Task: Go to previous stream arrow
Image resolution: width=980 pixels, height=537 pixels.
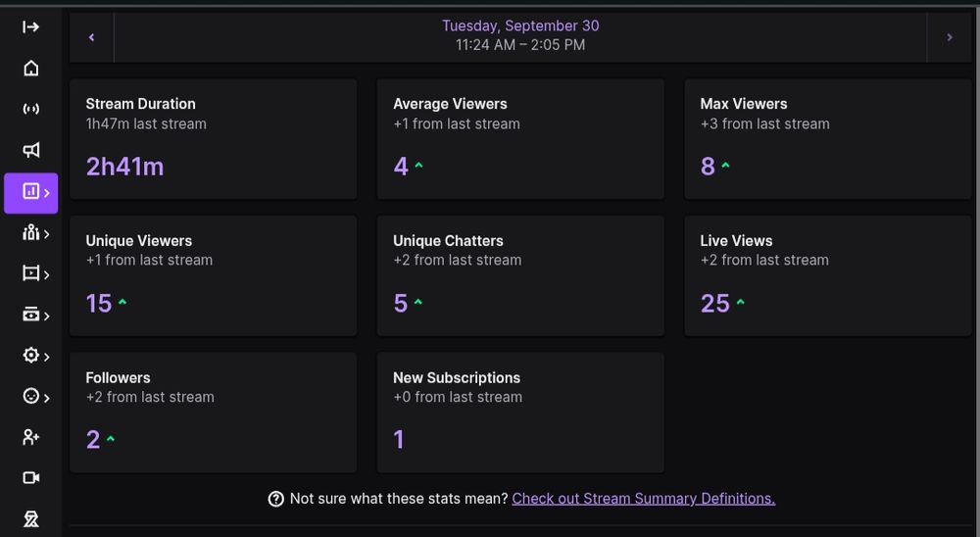Action: [92, 37]
